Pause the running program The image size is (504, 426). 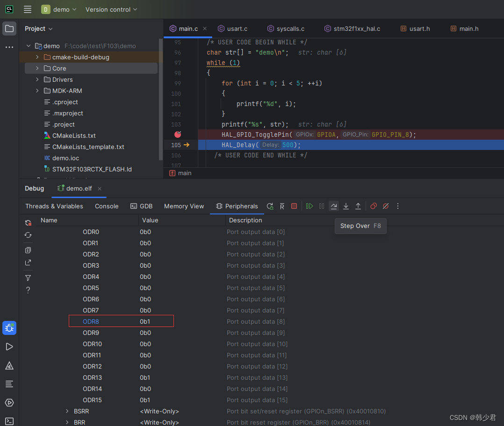(x=321, y=206)
